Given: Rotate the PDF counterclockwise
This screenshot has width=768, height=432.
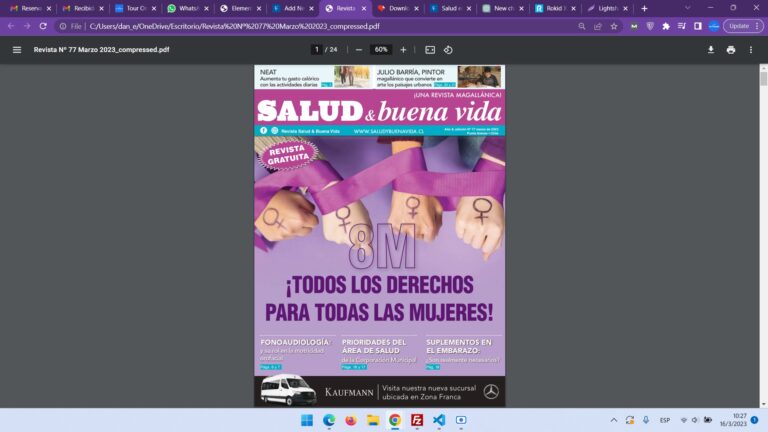Looking at the screenshot, I should [x=448, y=49].
